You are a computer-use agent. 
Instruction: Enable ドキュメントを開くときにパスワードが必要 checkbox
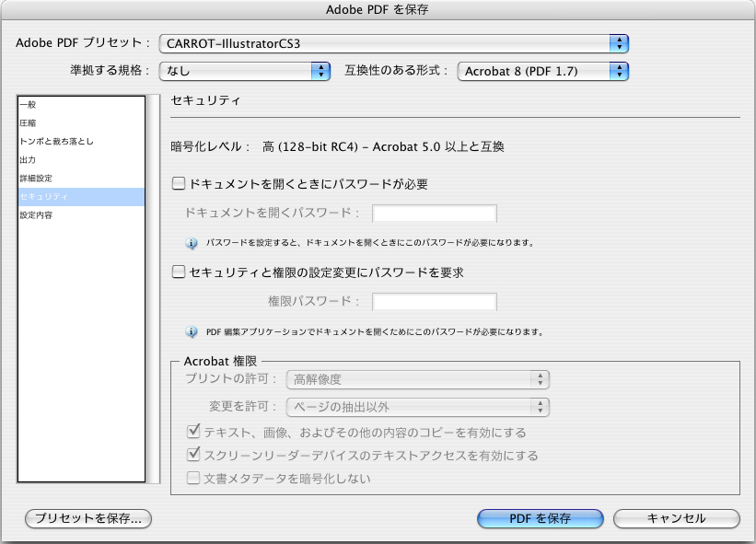(179, 183)
